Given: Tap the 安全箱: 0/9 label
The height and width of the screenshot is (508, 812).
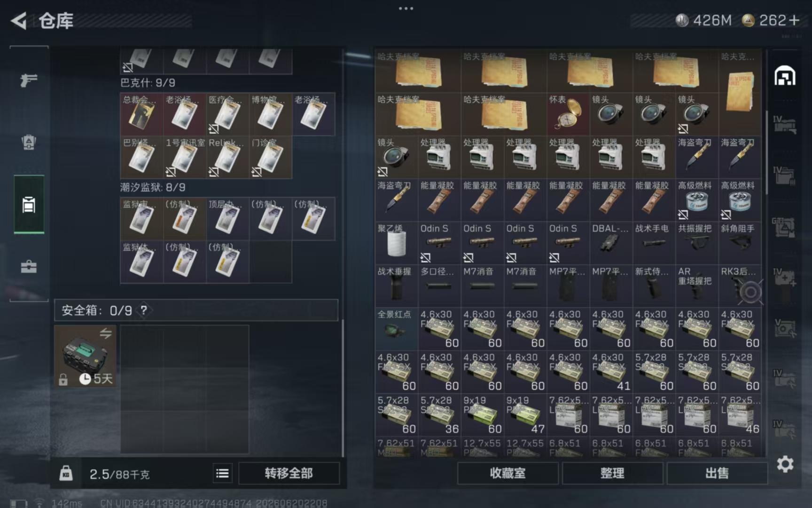Looking at the screenshot, I should click(x=97, y=310).
